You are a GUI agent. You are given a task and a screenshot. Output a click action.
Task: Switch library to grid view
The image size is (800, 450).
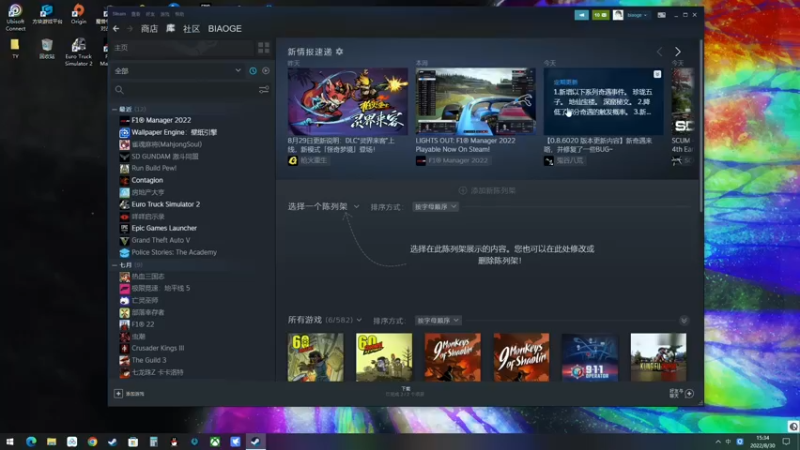pyautogui.click(x=264, y=47)
